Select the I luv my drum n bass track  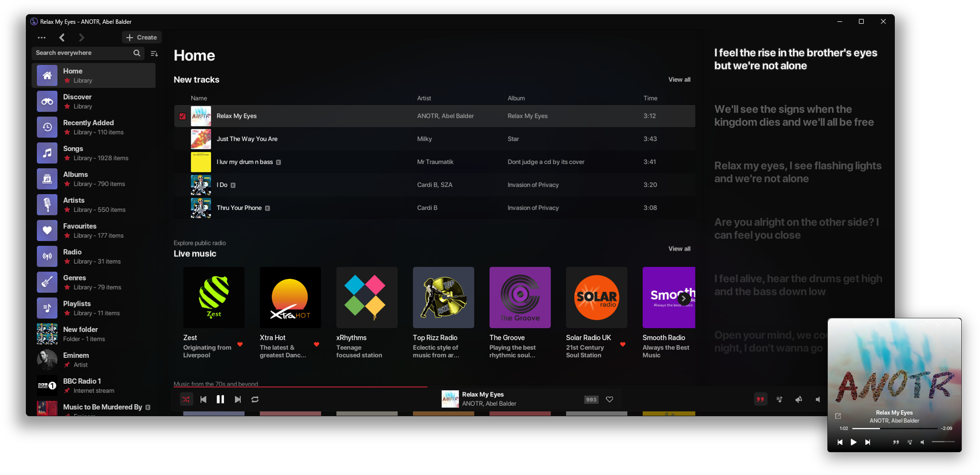(434, 162)
